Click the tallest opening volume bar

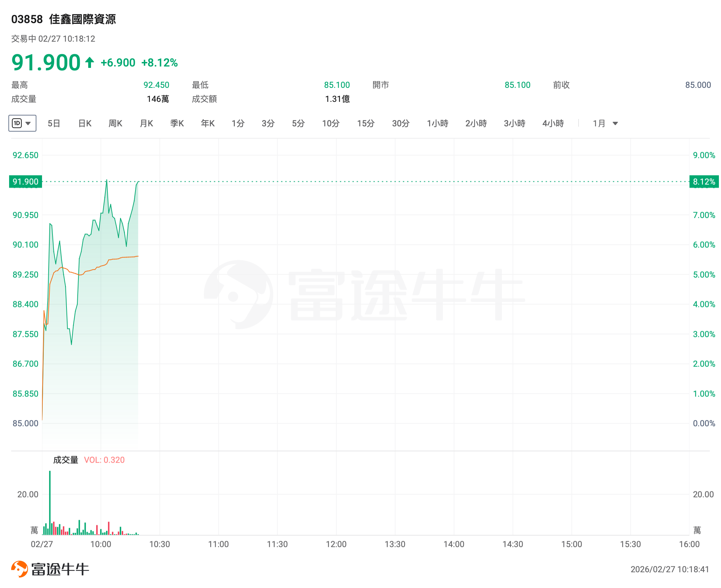click(50, 502)
